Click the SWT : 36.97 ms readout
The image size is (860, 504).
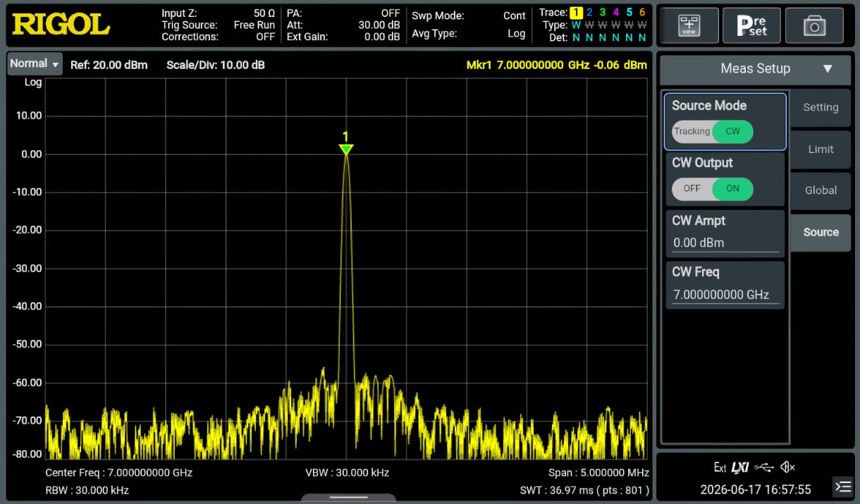coord(584,490)
